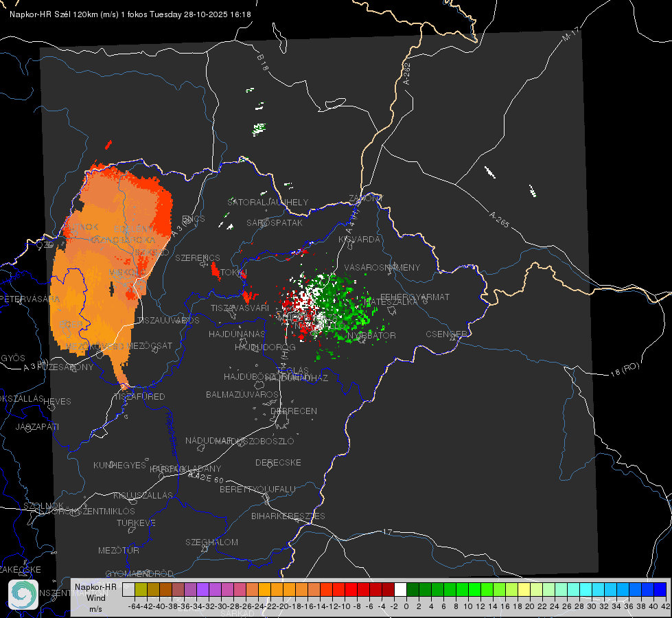672x618 pixels.
Task: Click the HAJDÚNÁNÁS label
Action: [237, 334]
